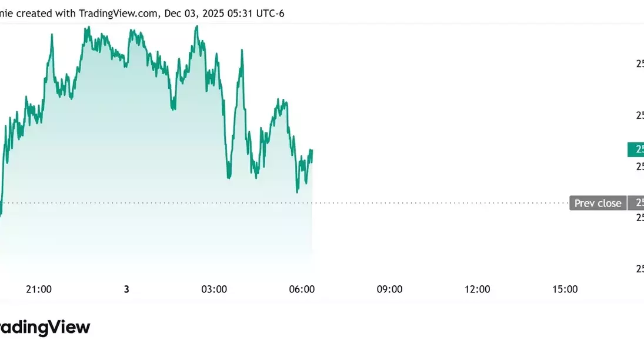This screenshot has width=644, height=353.
Task: Click the TradingView.com text in header
Action: (118, 13)
